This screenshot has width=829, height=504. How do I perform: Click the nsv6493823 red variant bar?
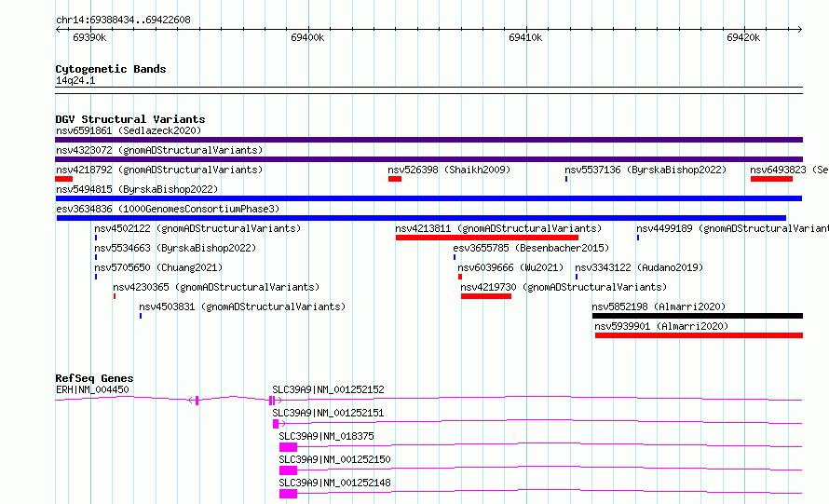coord(771,179)
